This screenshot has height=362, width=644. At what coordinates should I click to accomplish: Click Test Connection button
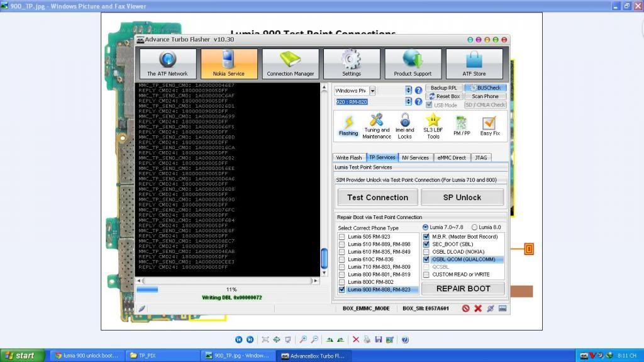377,198
